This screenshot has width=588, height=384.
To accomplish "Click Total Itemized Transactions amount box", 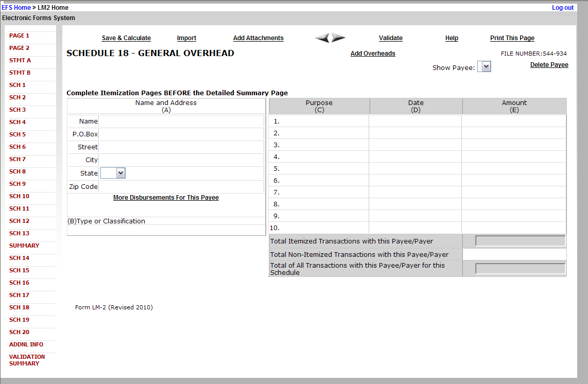I will [520, 241].
